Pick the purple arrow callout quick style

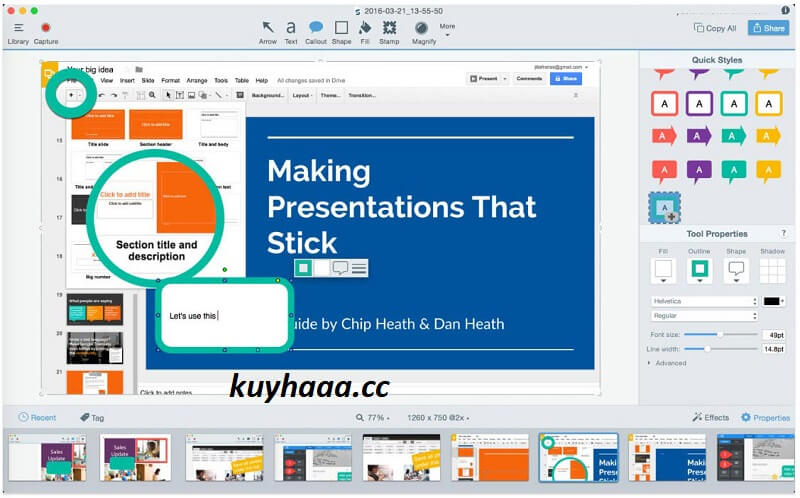pos(699,136)
